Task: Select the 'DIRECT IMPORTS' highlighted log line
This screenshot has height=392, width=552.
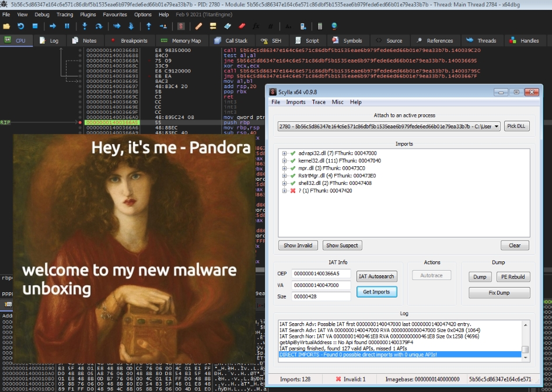Action: coord(400,355)
